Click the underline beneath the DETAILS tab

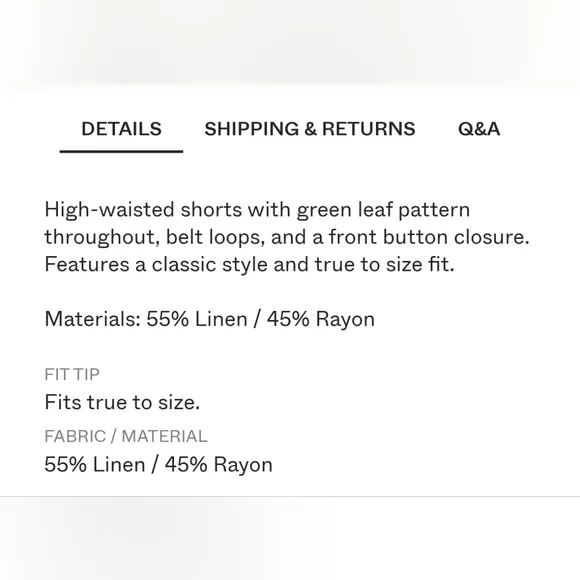click(x=121, y=151)
